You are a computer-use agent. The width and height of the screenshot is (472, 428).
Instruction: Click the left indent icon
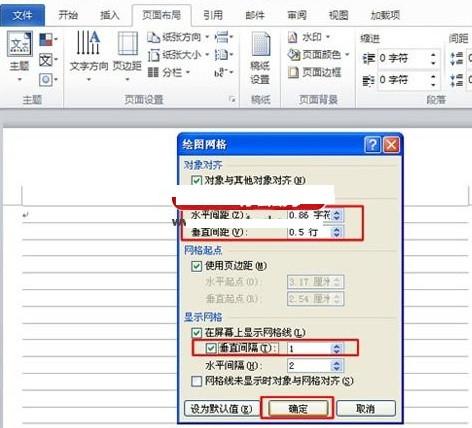tap(369, 59)
